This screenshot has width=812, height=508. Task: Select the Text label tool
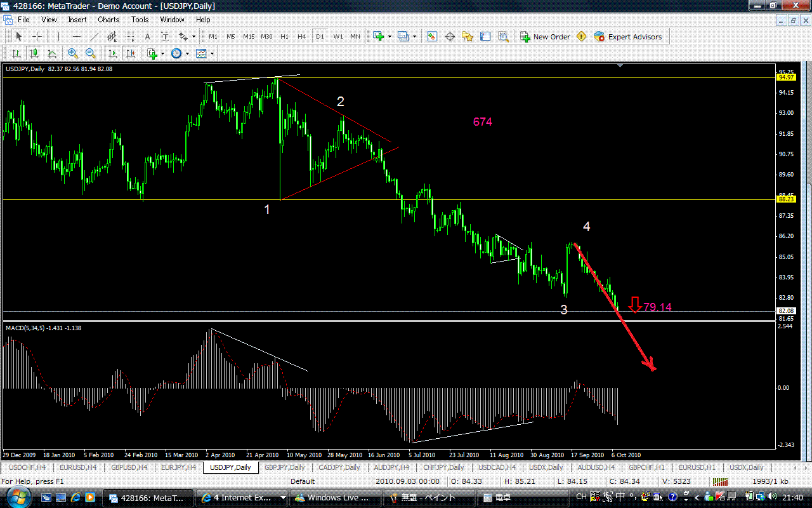pos(148,37)
